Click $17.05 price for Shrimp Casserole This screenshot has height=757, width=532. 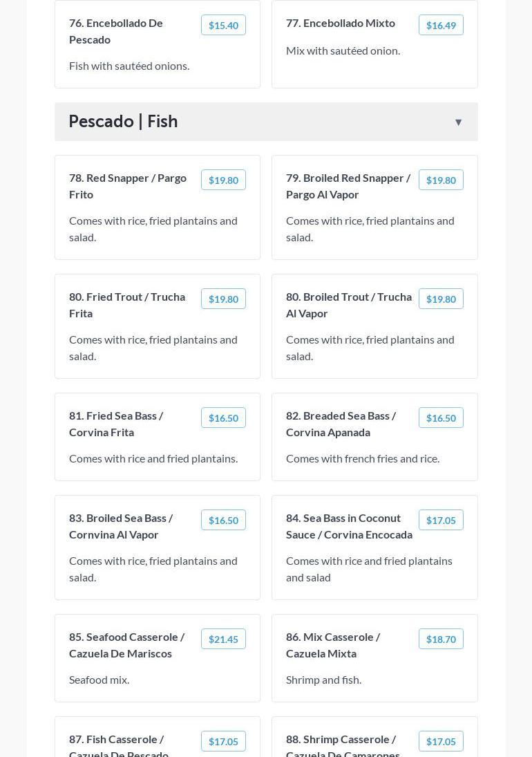[441, 741]
